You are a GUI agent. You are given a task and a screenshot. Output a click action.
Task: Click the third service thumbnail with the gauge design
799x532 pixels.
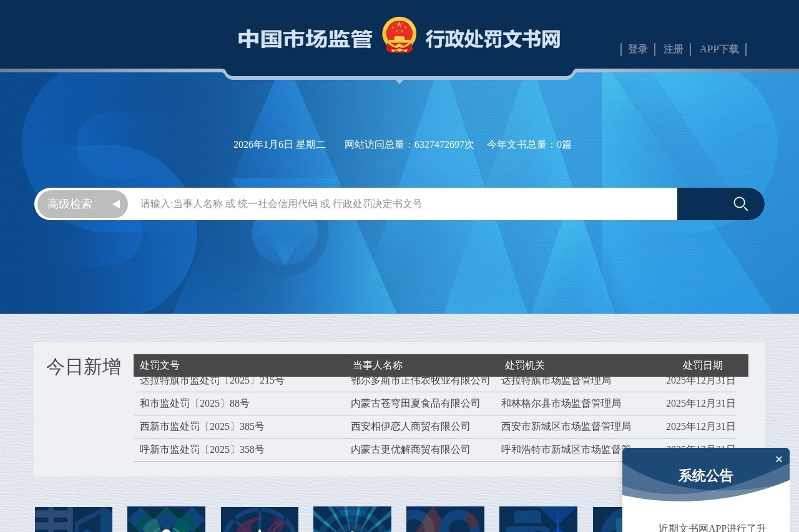click(259, 520)
